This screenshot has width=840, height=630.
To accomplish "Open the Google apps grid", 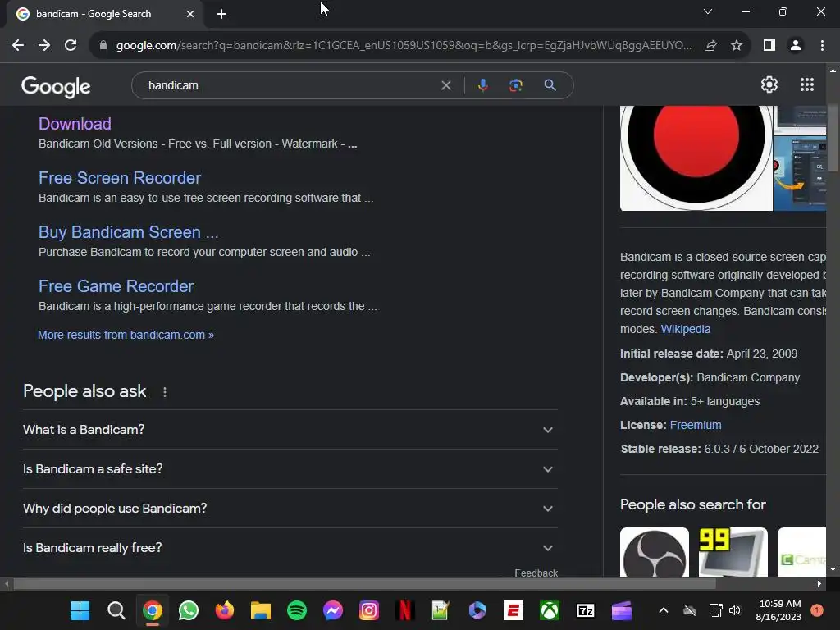I will click(x=807, y=84).
